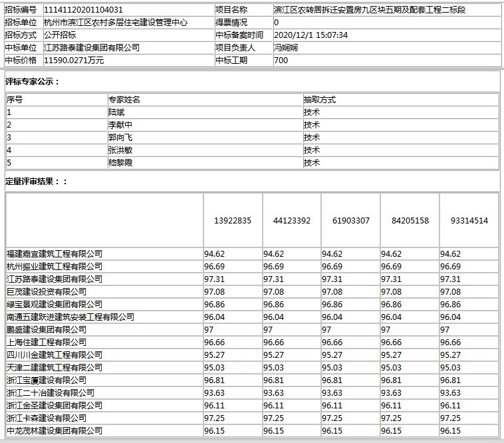Click 94.62 under column 13922835

214,254
